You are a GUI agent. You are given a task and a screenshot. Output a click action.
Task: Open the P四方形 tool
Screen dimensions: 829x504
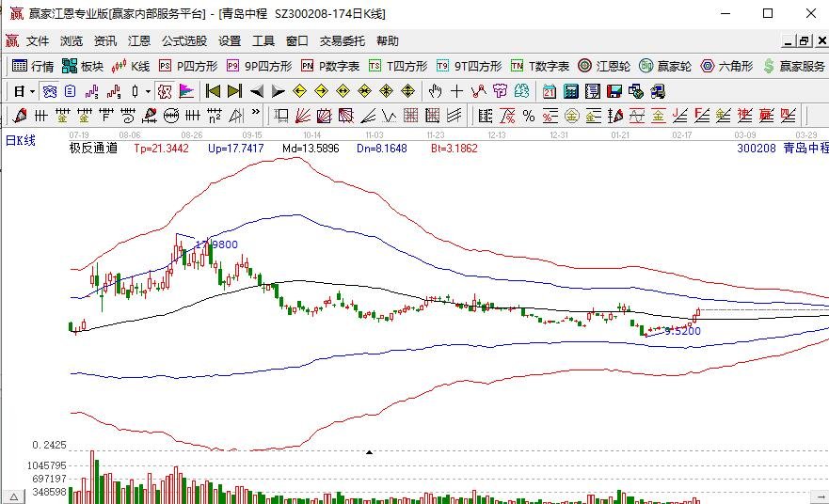click(188, 66)
